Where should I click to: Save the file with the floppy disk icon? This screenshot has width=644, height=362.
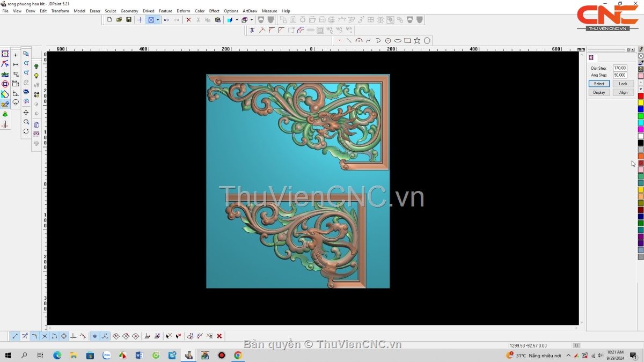tap(129, 20)
